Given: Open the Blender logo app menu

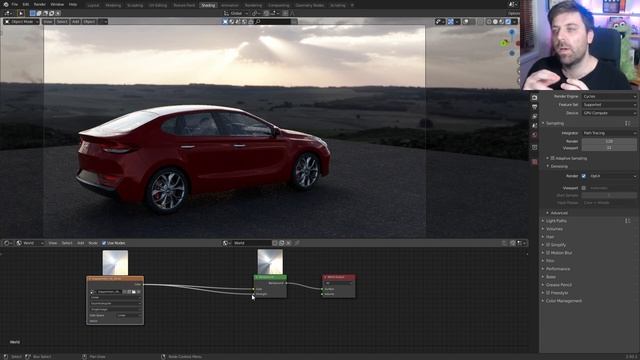Looking at the screenshot, I should (x=5, y=4).
